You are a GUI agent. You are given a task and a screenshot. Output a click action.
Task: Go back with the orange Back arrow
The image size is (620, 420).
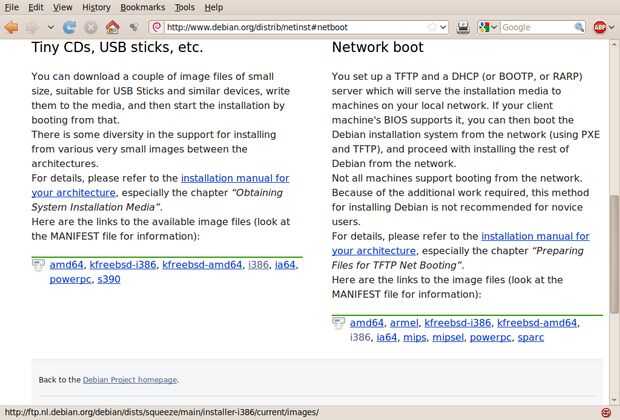(x=11, y=27)
